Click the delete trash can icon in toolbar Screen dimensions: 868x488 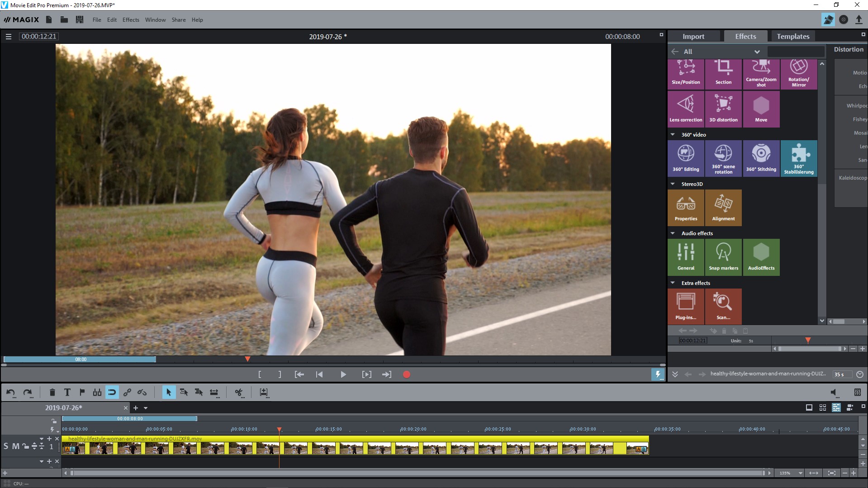pyautogui.click(x=52, y=393)
